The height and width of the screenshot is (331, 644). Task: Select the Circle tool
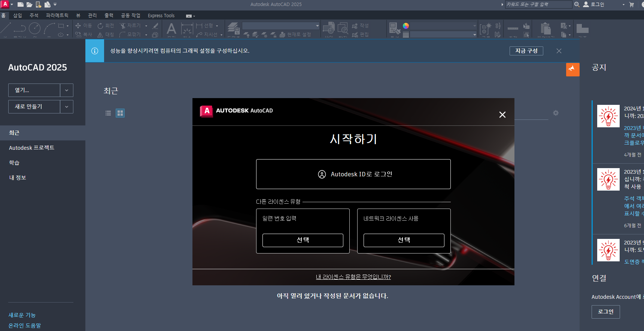[34, 28]
